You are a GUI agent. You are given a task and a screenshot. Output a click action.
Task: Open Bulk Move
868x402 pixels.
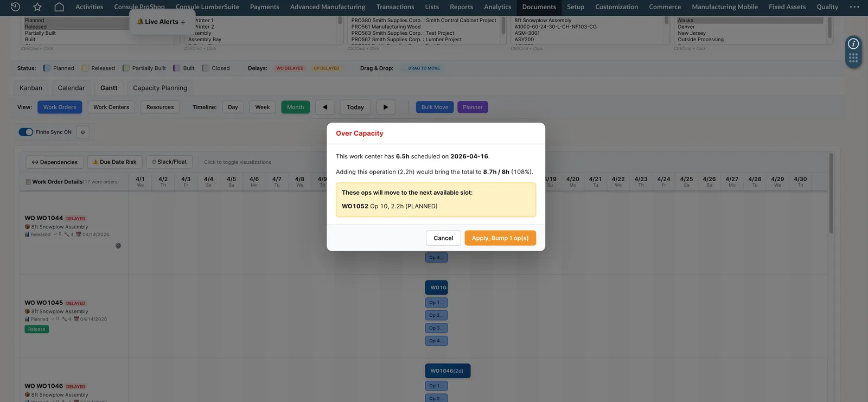tap(435, 107)
